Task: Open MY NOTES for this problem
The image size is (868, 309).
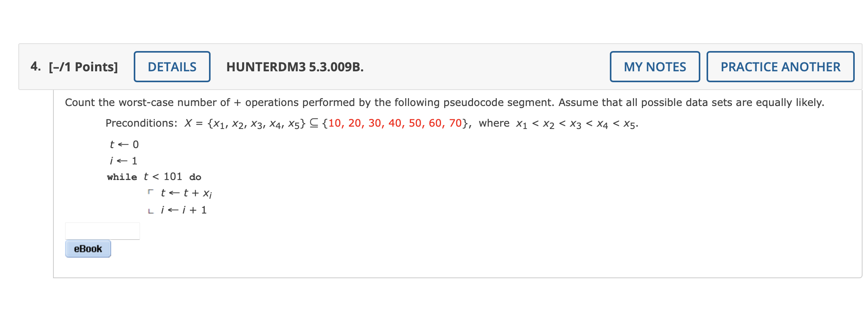Action: tap(654, 66)
